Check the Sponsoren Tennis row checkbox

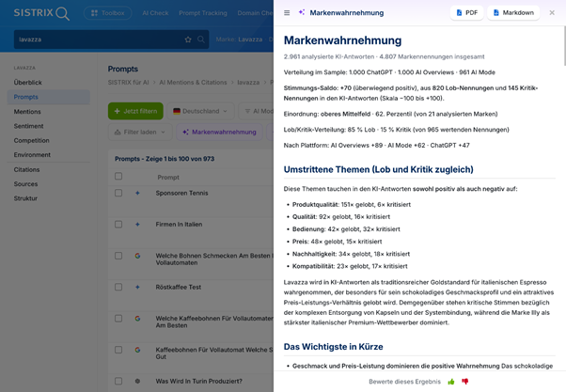(x=118, y=193)
